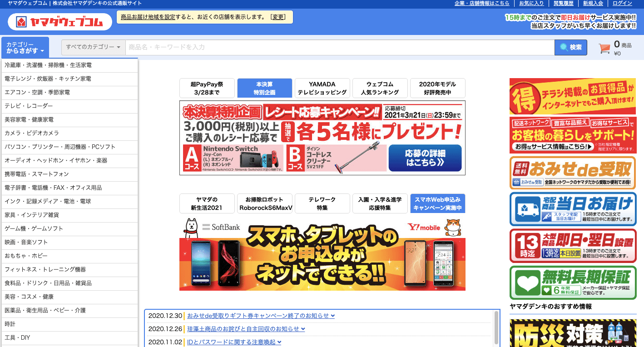This screenshot has height=347, width=644.
Task: Select 電子辞書・電話機・FAX・オフィス用品 category
Action: coord(70,188)
